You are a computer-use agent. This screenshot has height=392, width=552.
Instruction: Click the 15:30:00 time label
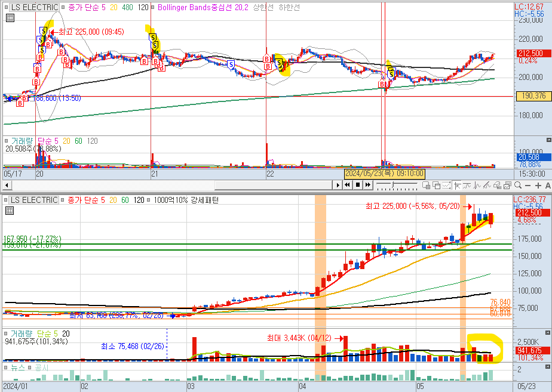point(533,174)
